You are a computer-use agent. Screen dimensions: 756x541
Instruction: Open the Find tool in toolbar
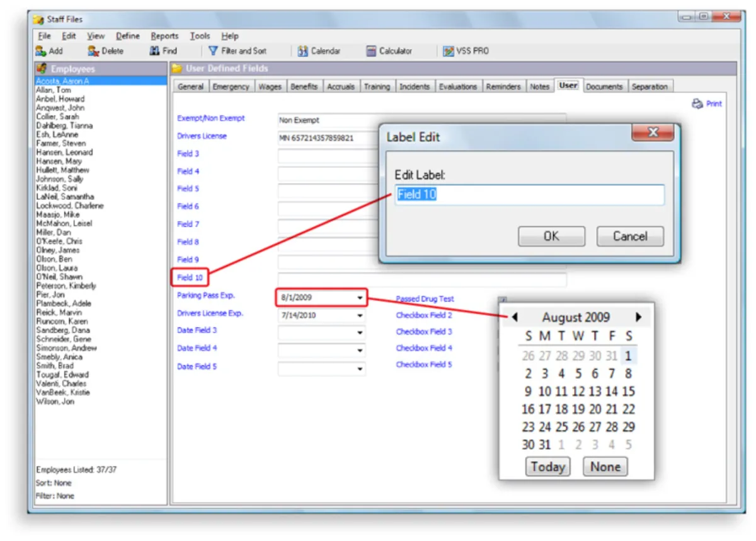163,51
